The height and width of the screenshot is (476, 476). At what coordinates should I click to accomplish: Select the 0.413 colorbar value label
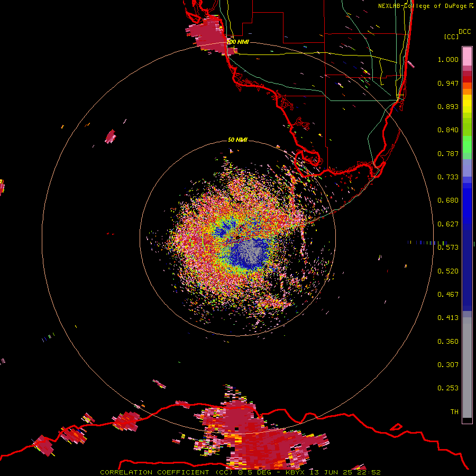tap(448, 318)
